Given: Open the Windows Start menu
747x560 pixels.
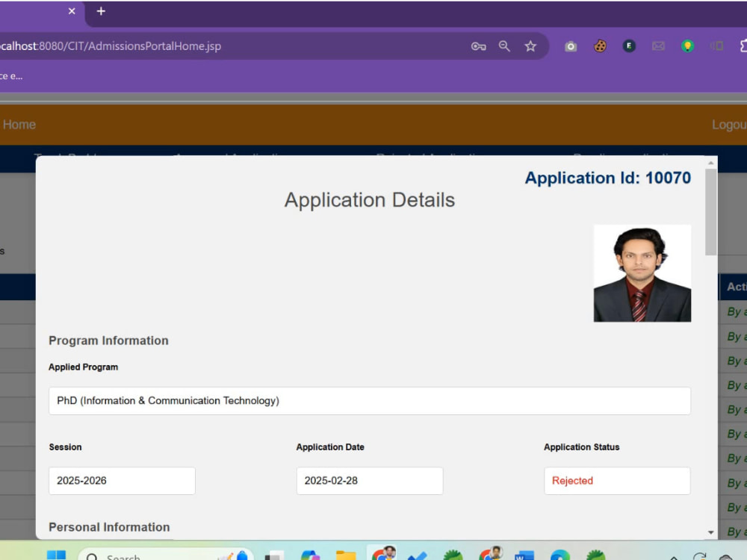Looking at the screenshot, I should (56, 556).
